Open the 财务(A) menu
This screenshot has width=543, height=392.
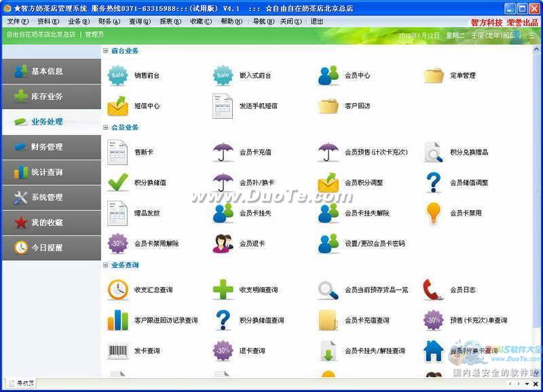(109, 21)
